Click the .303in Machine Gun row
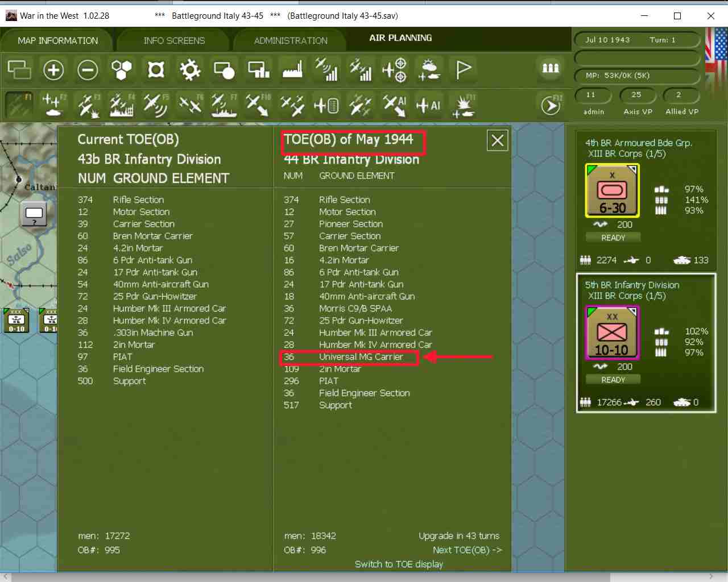Screen dimensions: 728x582 135,333
